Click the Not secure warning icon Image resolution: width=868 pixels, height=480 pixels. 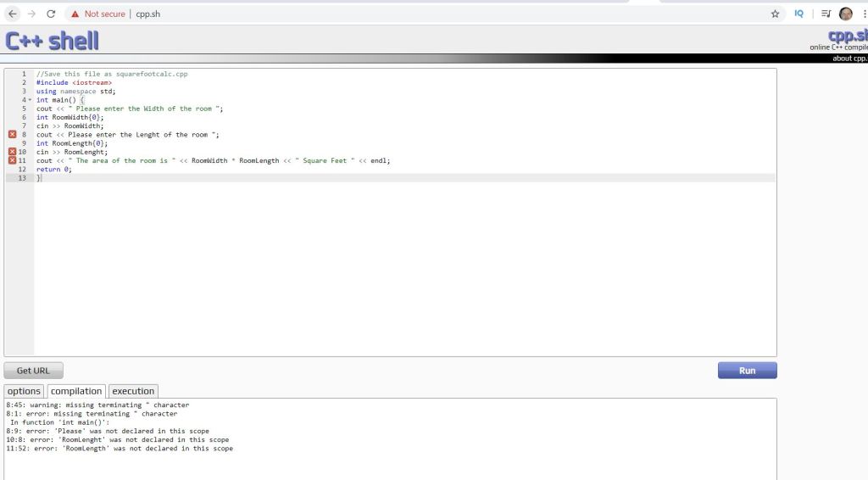pos(75,14)
